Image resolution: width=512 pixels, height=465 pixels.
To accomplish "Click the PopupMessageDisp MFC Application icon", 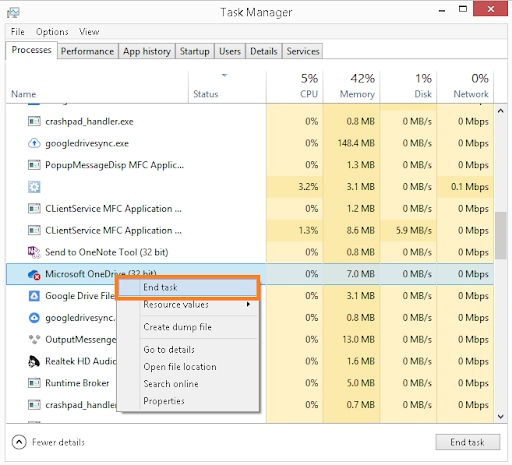I will pyautogui.click(x=34, y=165).
